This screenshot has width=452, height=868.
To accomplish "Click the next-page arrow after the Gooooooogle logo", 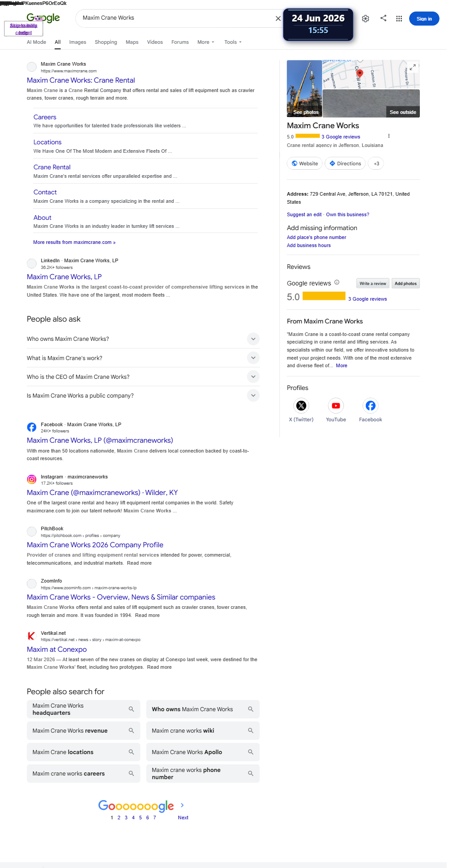I will tap(182, 805).
